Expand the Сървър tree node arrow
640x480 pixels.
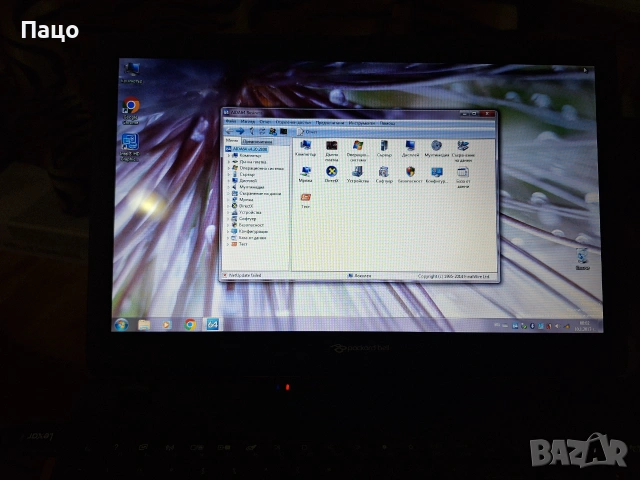(x=229, y=174)
